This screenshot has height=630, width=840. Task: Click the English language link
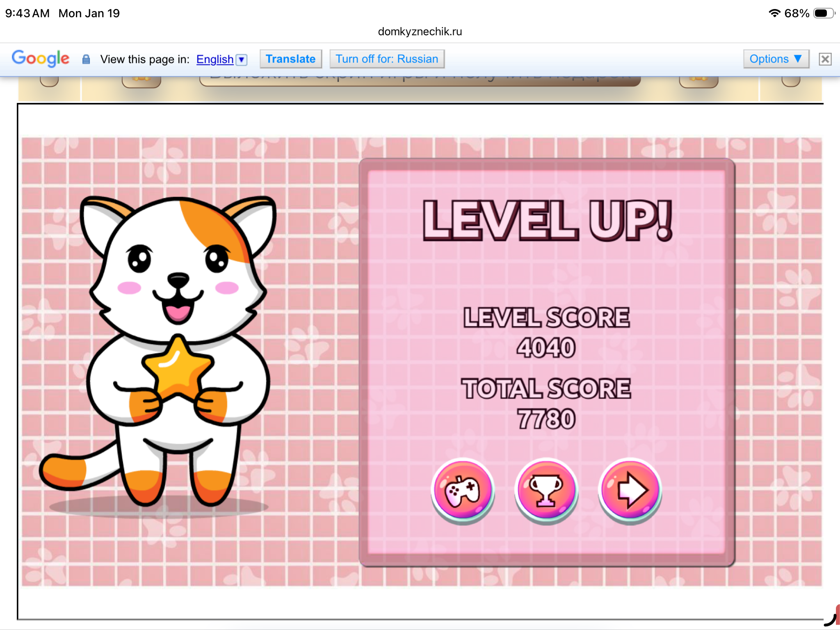click(215, 59)
